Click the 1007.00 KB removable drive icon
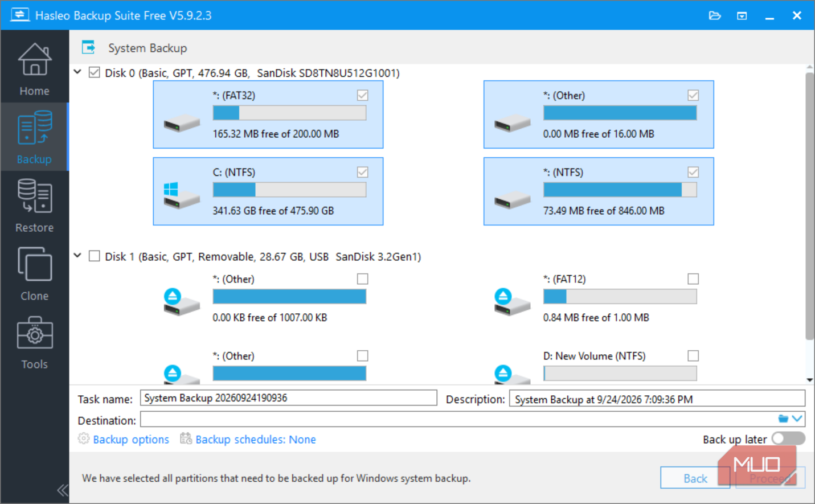The height and width of the screenshot is (504, 815). pyautogui.click(x=182, y=302)
